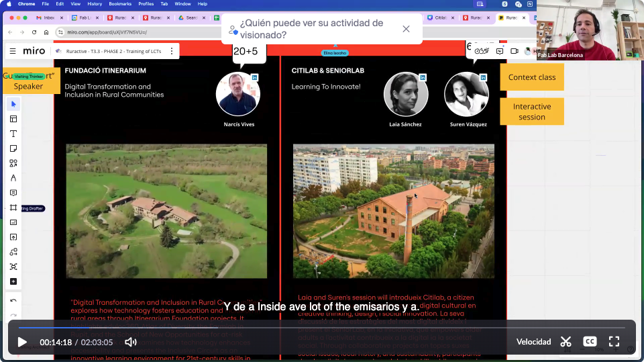Open the Velocidad playback speed menu
Image resolution: width=644 pixels, height=362 pixels.
(x=533, y=342)
